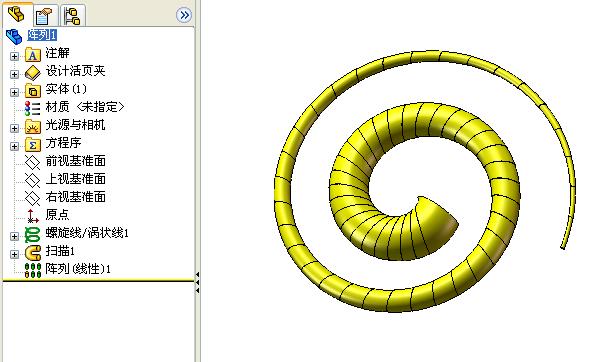Select 材质 <未指定> entry

[85, 107]
